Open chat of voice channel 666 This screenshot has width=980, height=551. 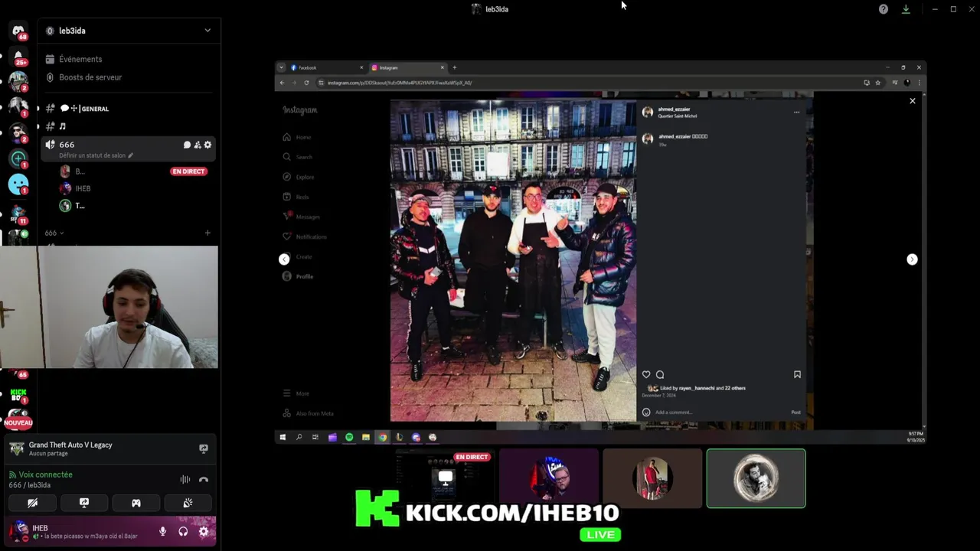(187, 145)
